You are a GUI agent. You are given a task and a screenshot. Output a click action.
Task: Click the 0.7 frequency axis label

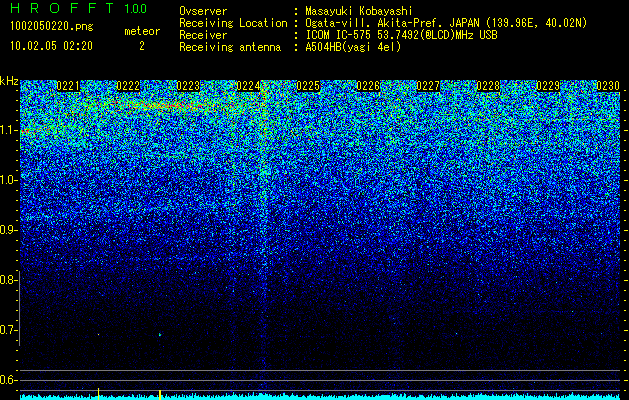coord(8,330)
